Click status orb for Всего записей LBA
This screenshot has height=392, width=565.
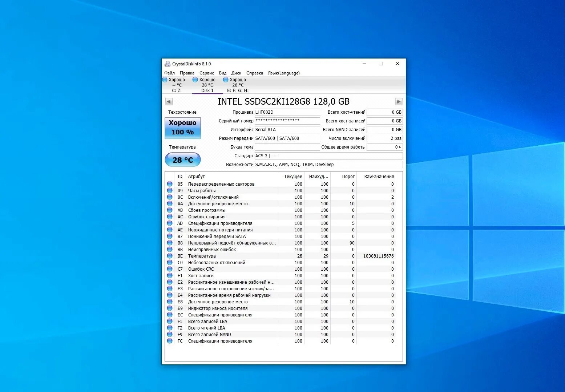[x=170, y=321]
